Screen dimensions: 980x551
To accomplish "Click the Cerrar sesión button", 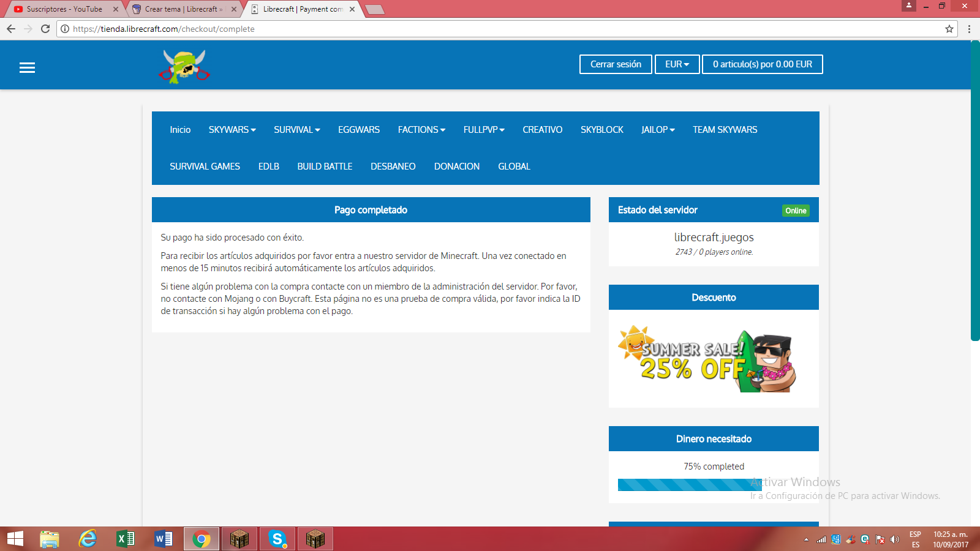I will (x=616, y=64).
